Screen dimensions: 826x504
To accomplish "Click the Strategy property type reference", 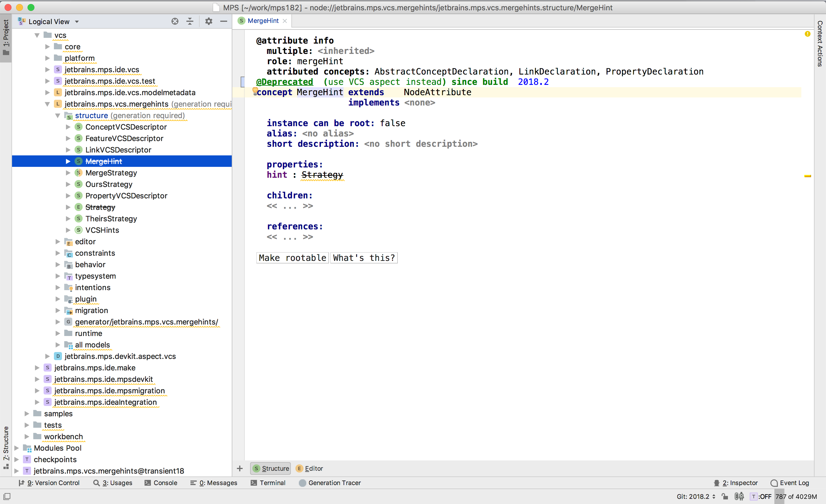I will [322, 175].
